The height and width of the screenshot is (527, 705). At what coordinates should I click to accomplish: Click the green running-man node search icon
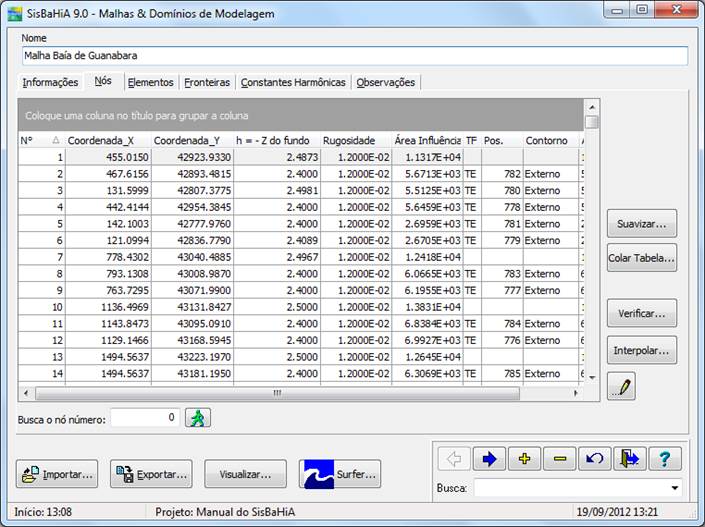pos(198,418)
